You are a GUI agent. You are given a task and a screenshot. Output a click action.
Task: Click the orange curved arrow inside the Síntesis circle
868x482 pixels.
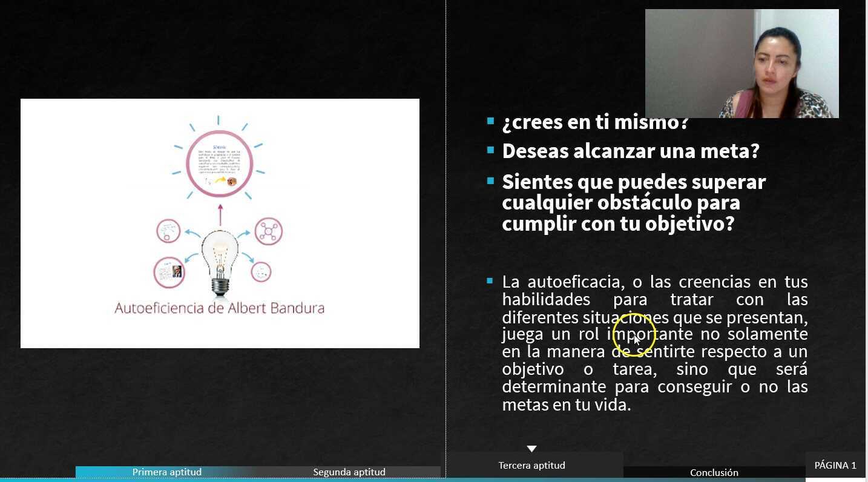pyautogui.click(x=219, y=180)
